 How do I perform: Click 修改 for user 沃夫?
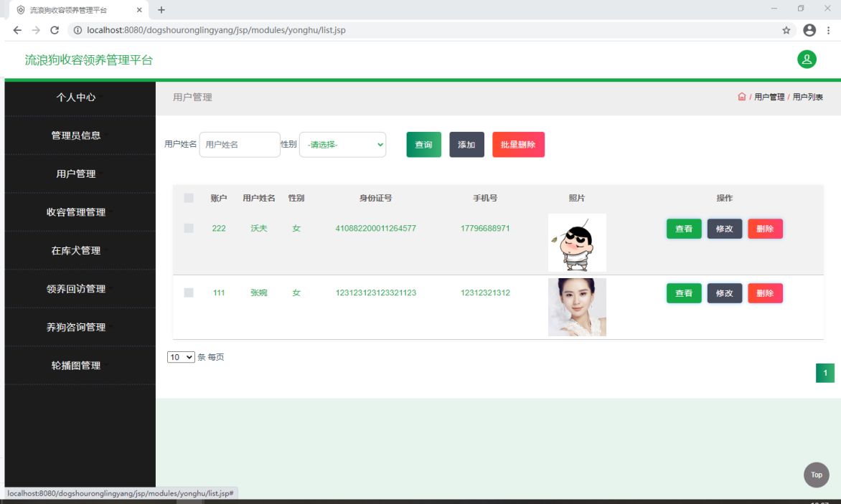725,229
